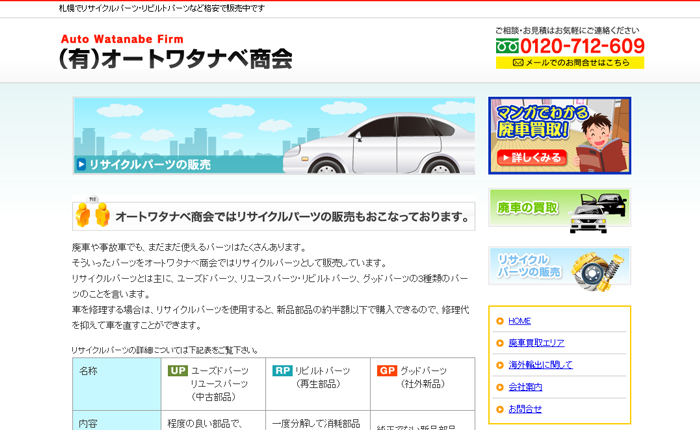Open the 廃車の買取 green banner
Screen dimensions: 700x430
[559, 209]
